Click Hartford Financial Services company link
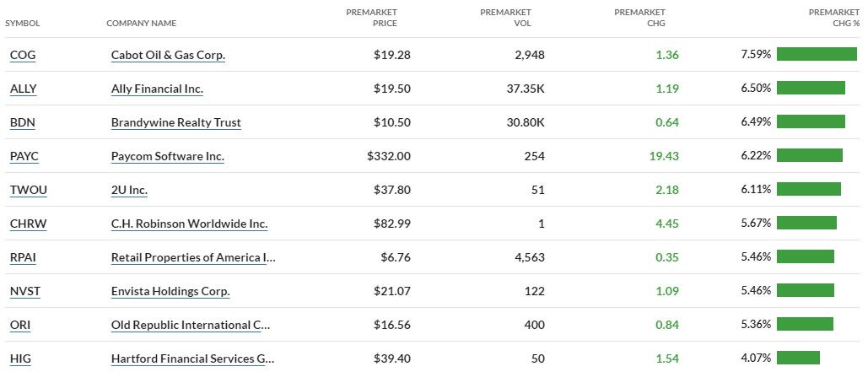Image resolution: width=868 pixels, height=372 pixels. click(x=192, y=359)
